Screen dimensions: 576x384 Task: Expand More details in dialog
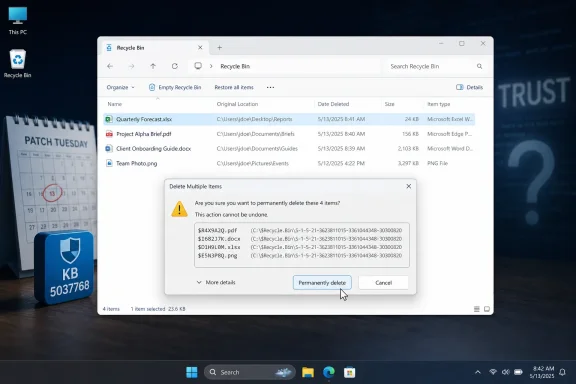[216, 282]
